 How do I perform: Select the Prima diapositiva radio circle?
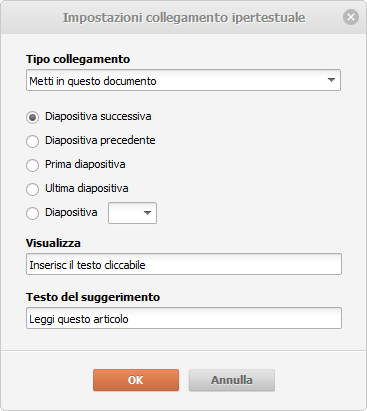32,165
